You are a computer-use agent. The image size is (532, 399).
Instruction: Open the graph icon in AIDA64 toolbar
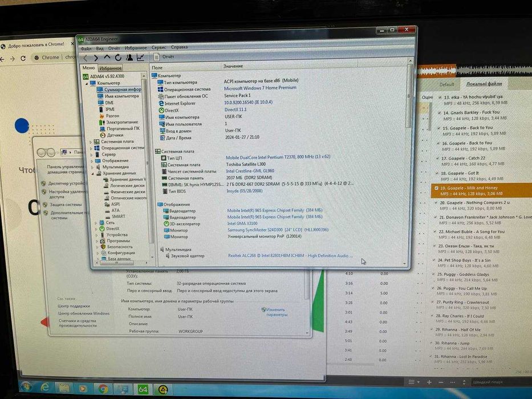coord(140,58)
